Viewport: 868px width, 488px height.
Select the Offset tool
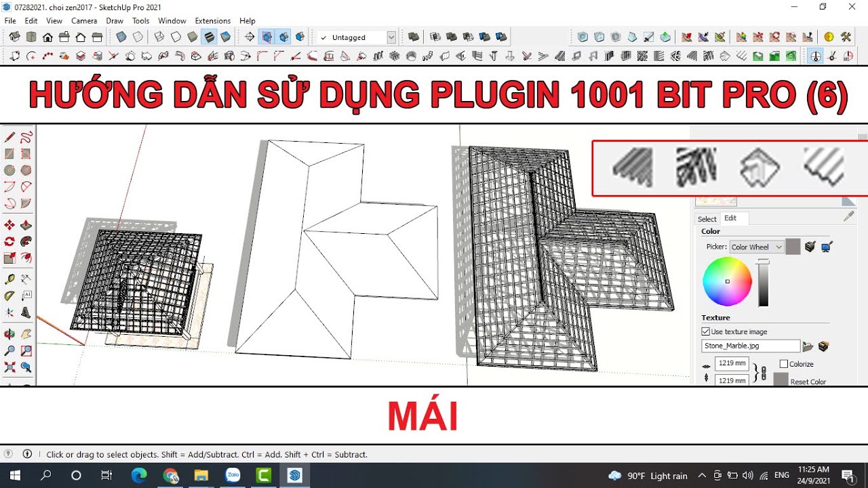pyautogui.click(x=26, y=258)
